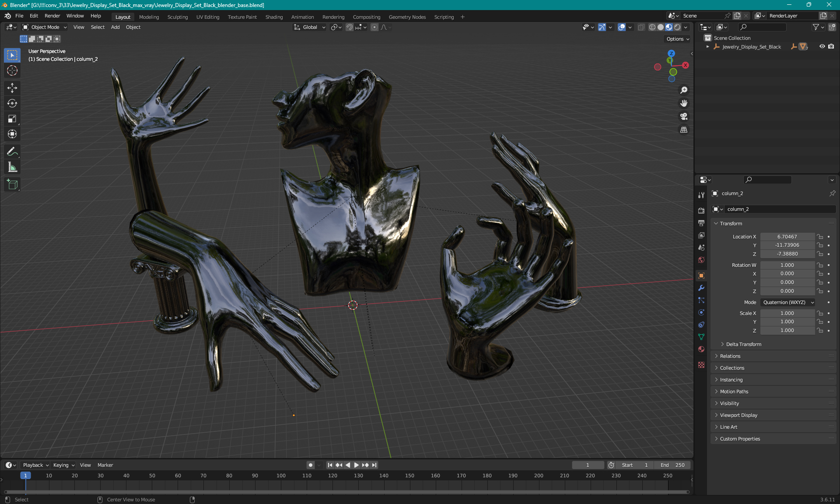
Task: Select the Annotate tool
Action: pos(12,152)
